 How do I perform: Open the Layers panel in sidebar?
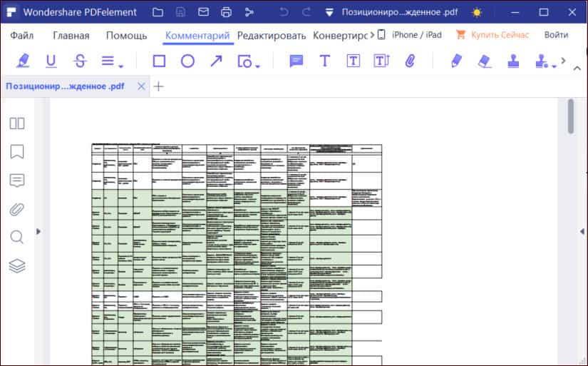click(x=17, y=266)
